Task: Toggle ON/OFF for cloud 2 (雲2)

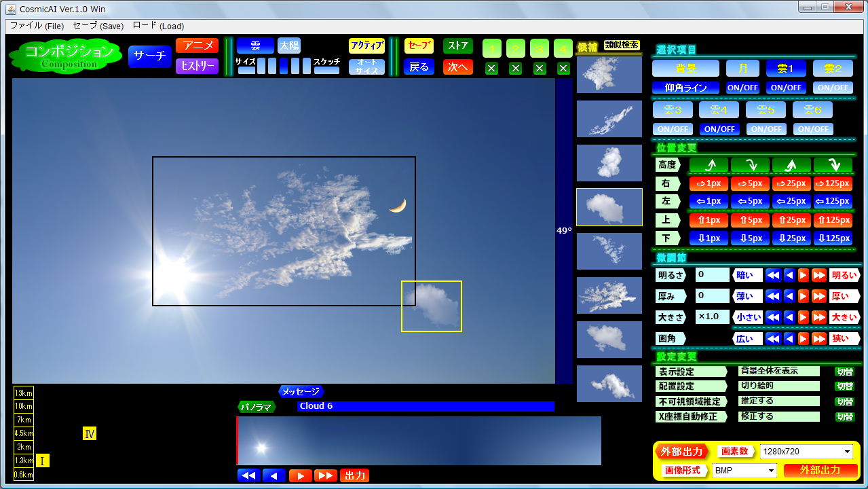Action: (x=832, y=88)
